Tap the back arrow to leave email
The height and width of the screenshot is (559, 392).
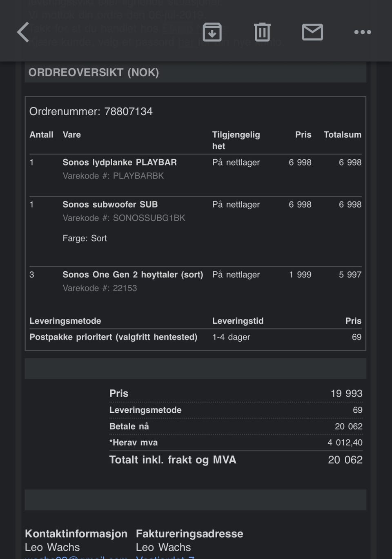pos(23,32)
